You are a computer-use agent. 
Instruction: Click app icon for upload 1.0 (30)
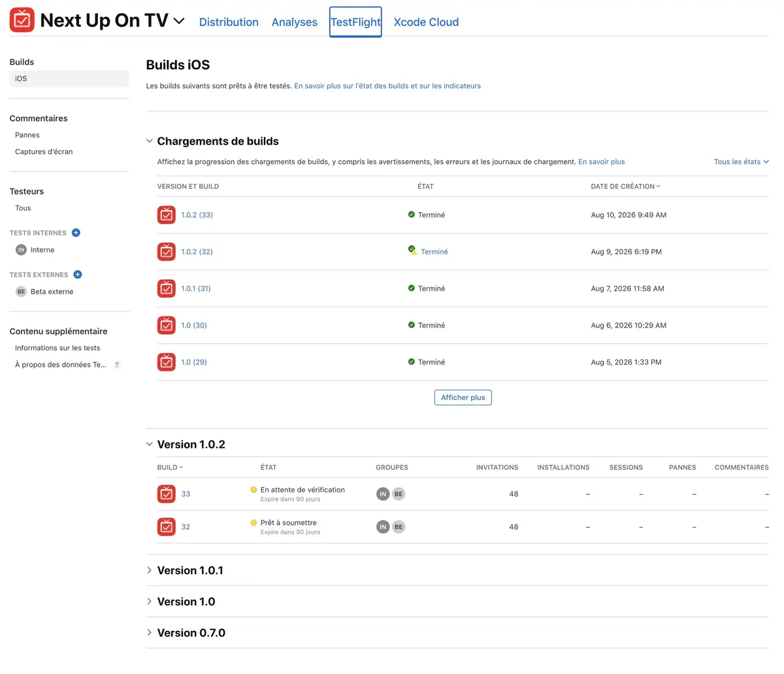coord(167,325)
